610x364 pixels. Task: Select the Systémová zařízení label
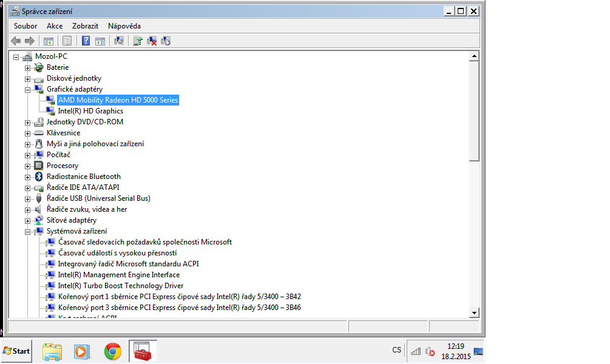point(76,231)
